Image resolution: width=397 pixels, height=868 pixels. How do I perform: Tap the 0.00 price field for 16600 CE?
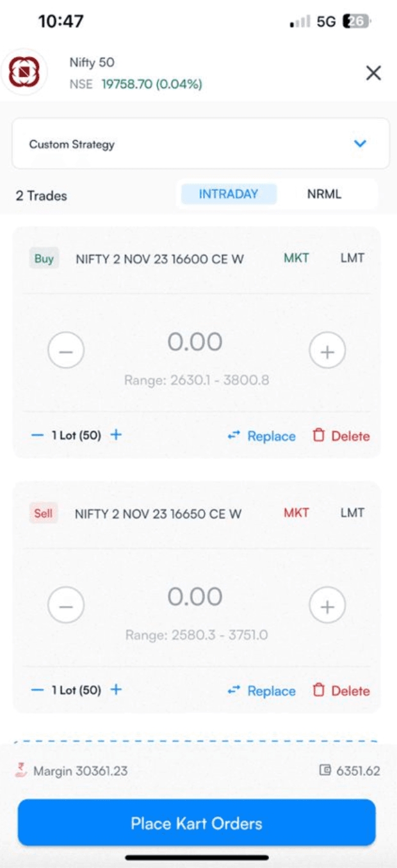[195, 342]
